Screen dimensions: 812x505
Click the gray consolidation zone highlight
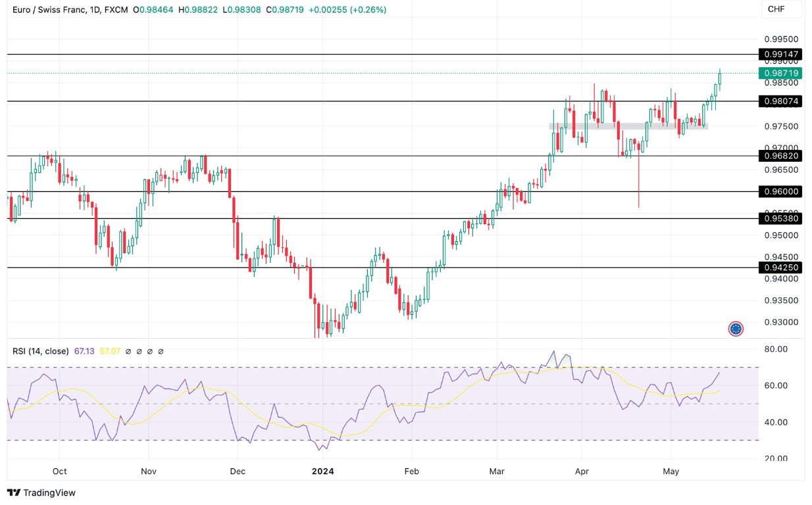[x=628, y=126]
